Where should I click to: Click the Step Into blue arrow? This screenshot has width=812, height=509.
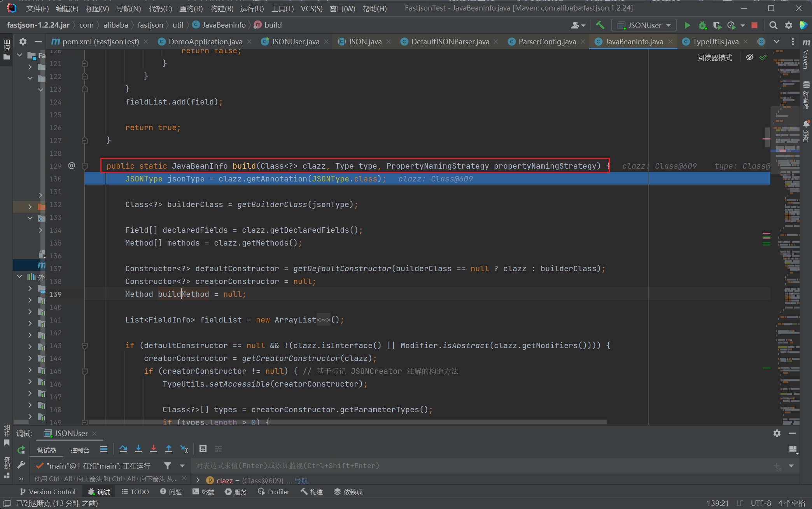click(x=138, y=449)
